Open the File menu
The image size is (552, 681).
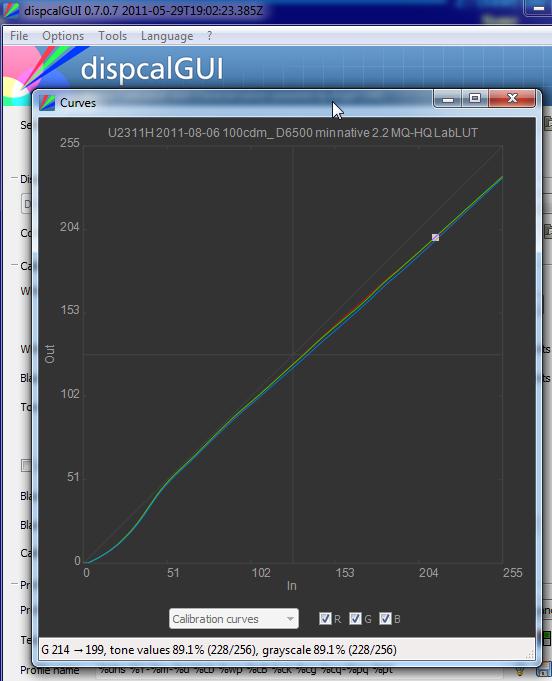click(x=19, y=36)
